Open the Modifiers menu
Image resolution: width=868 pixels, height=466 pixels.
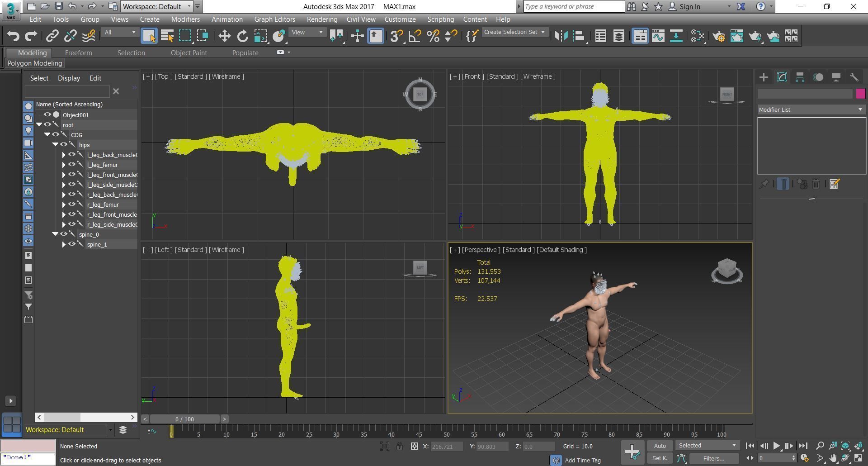185,19
